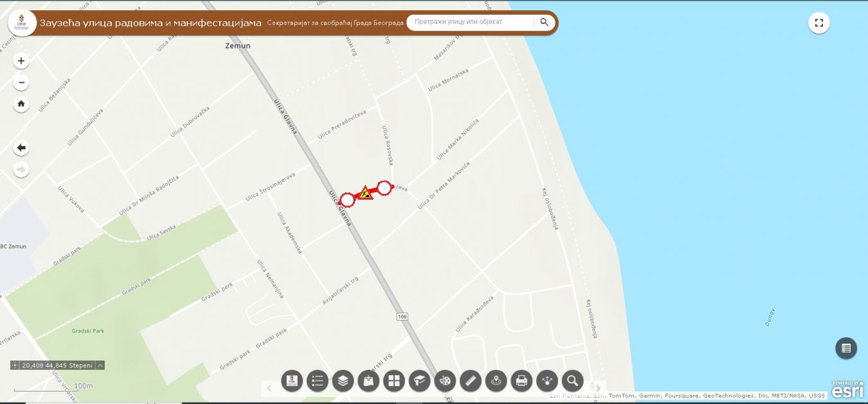868x404 pixels.
Task: Zoom in with the plus button
Action: pyautogui.click(x=21, y=61)
